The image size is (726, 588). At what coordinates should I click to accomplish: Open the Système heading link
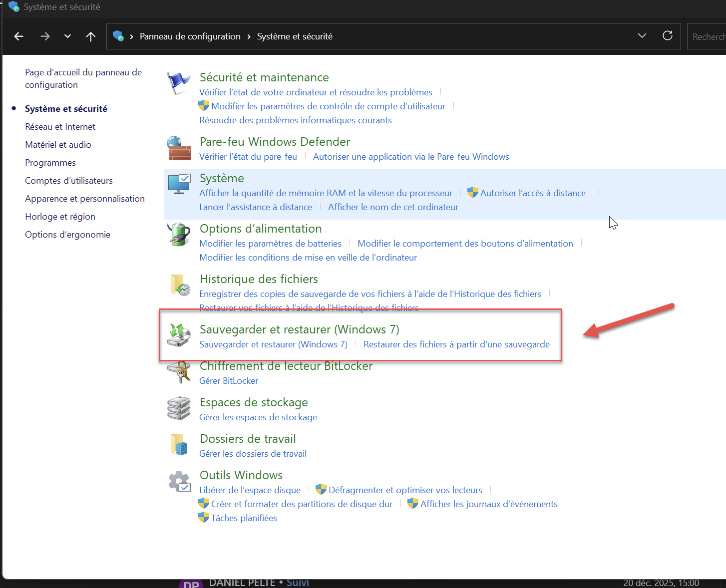point(222,178)
